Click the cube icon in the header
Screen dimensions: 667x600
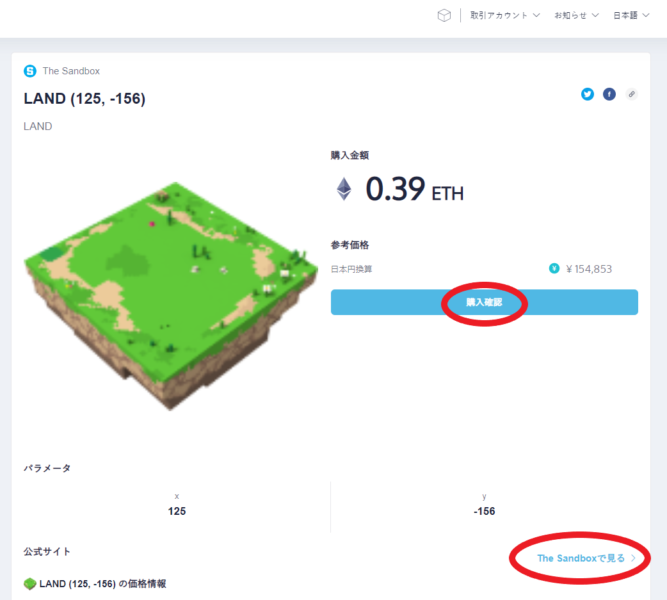click(x=444, y=16)
